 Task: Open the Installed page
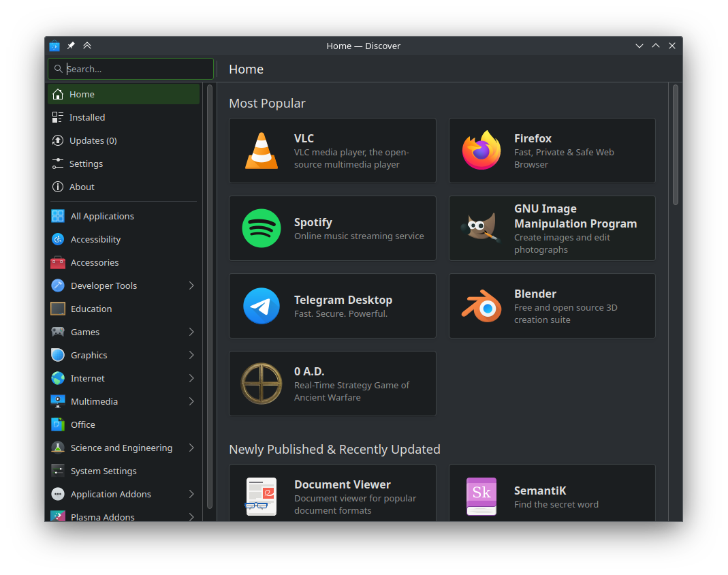pyautogui.click(x=123, y=117)
